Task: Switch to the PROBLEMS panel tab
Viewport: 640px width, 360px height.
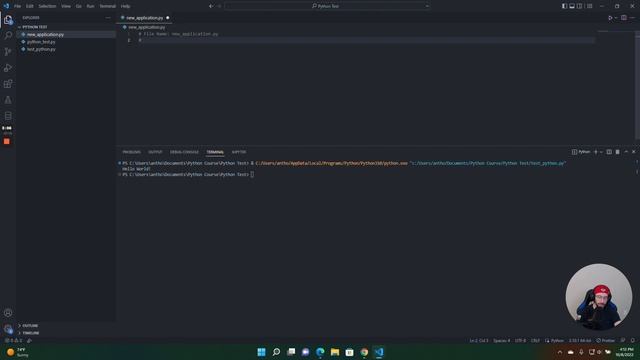Action: 131,152
